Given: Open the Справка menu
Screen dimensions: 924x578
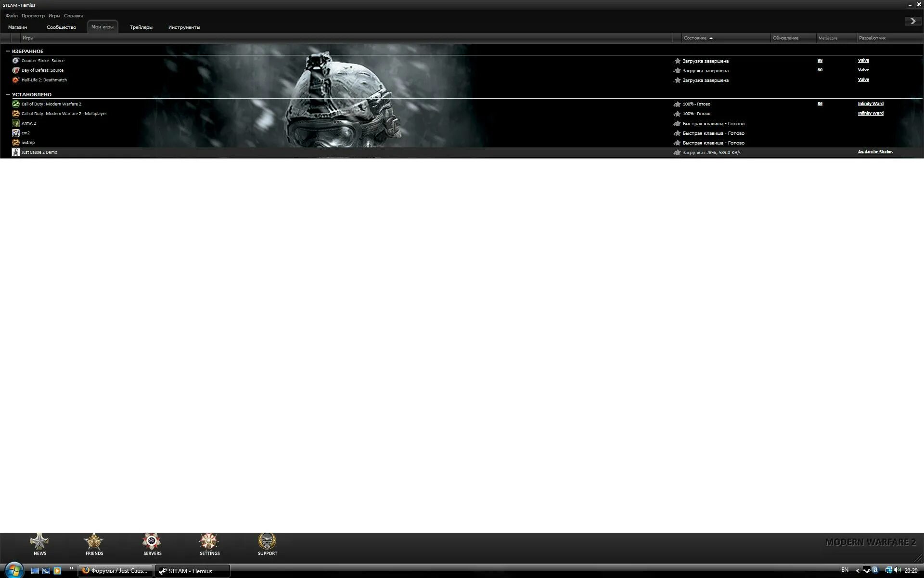Looking at the screenshot, I should [74, 16].
